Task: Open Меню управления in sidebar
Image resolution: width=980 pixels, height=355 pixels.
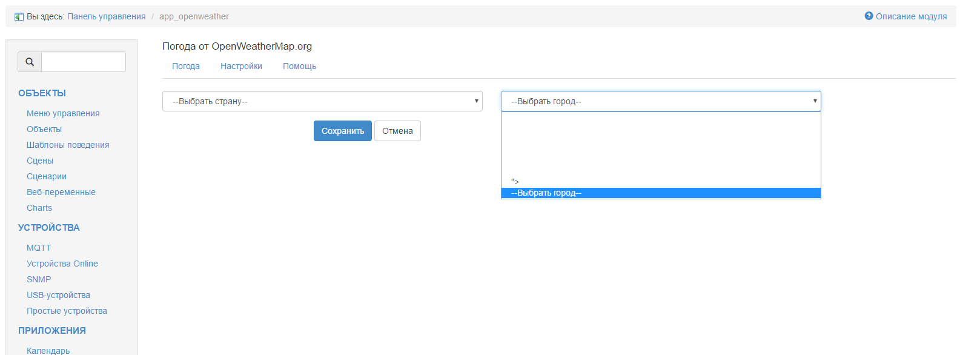Action: 63,113
